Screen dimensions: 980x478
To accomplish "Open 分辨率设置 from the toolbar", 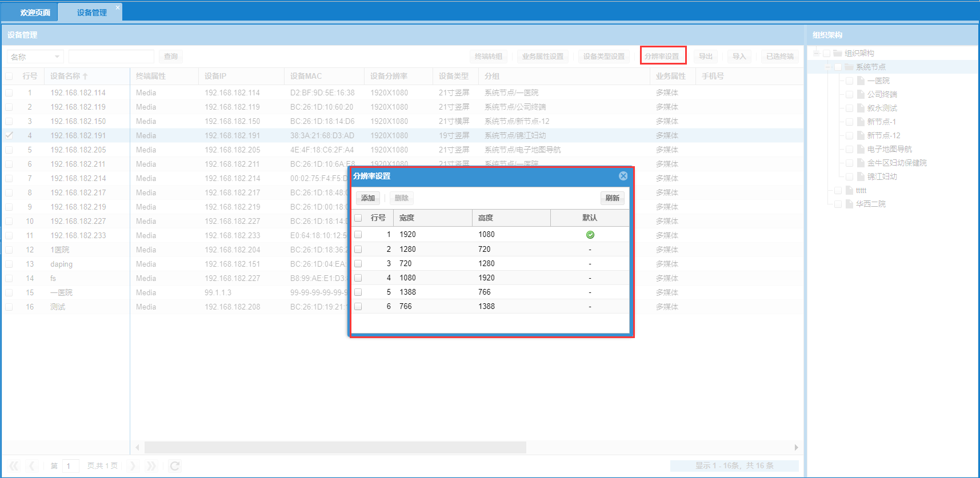I will click(662, 57).
